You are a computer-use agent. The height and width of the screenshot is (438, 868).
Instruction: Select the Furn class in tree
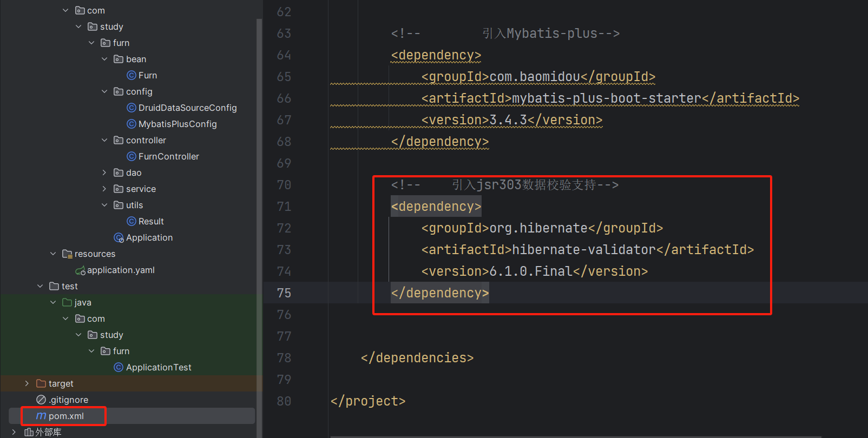click(x=148, y=75)
